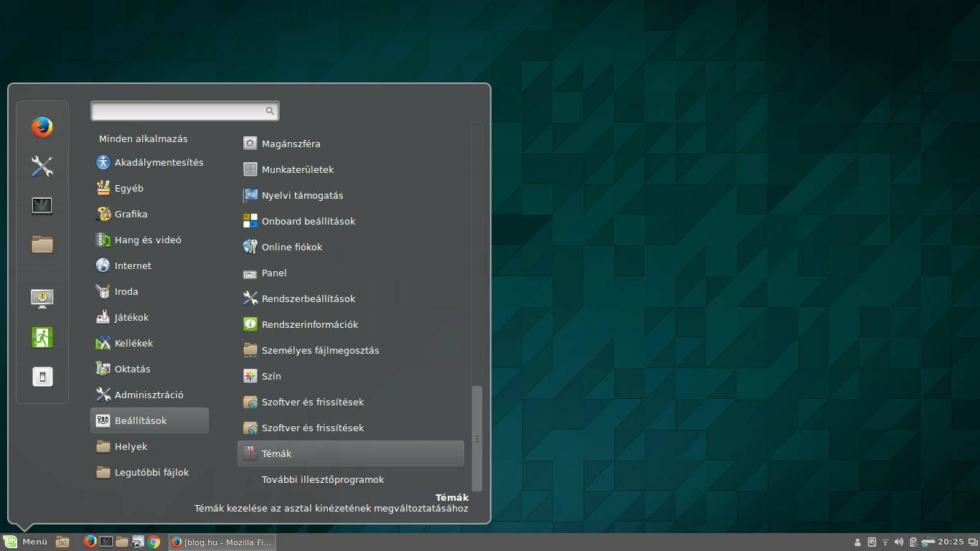Open További illesztőprogramok entry

click(351, 479)
